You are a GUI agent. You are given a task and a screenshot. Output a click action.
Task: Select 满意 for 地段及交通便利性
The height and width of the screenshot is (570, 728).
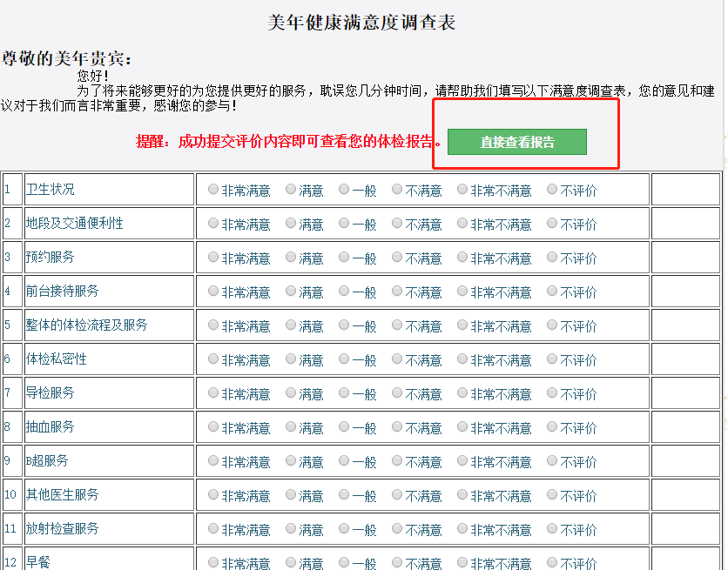point(289,224)
